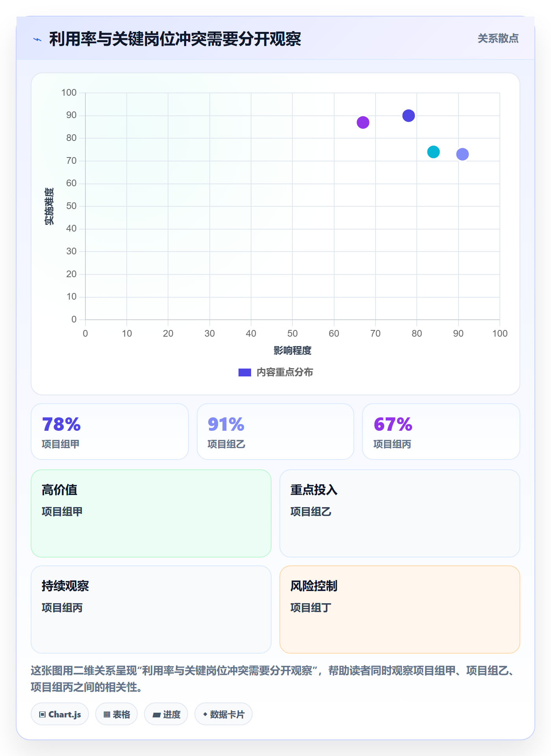The width and height of the screenshot is (551, 756).
Task: Click 项目组乙 text in 重点投入 card
Action: 311,511
